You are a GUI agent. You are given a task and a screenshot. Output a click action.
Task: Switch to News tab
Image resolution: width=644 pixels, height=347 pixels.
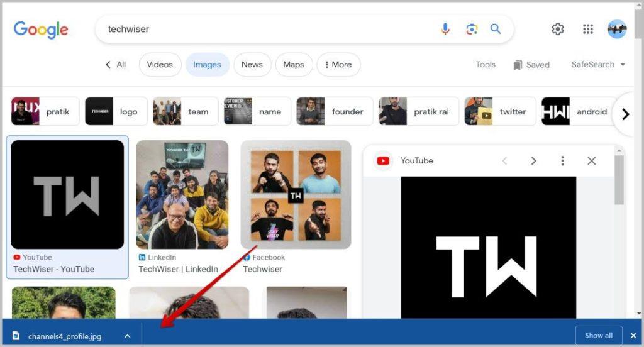click(x=252, y=65)
